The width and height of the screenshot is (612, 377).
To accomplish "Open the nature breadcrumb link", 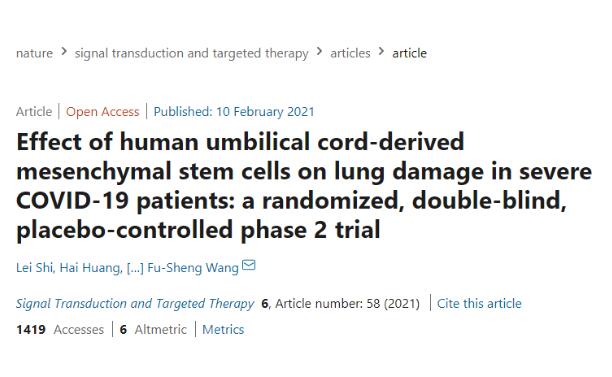I will pyautogui.click(x=34, y=53).
